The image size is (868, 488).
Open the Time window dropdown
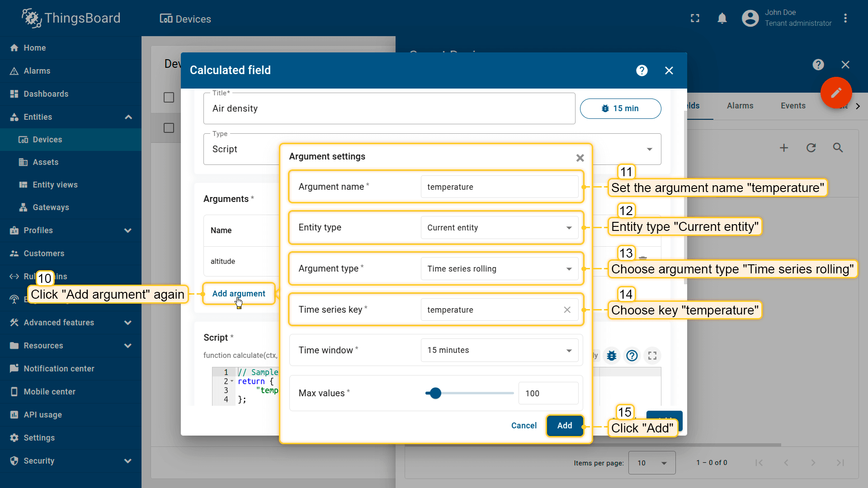[499, 350]
